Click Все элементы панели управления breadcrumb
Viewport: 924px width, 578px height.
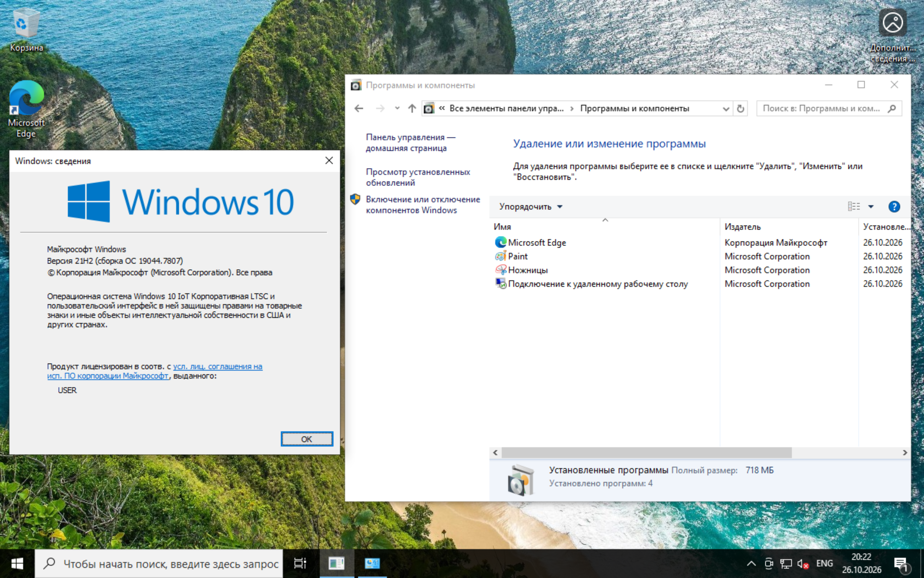(506, 108)
